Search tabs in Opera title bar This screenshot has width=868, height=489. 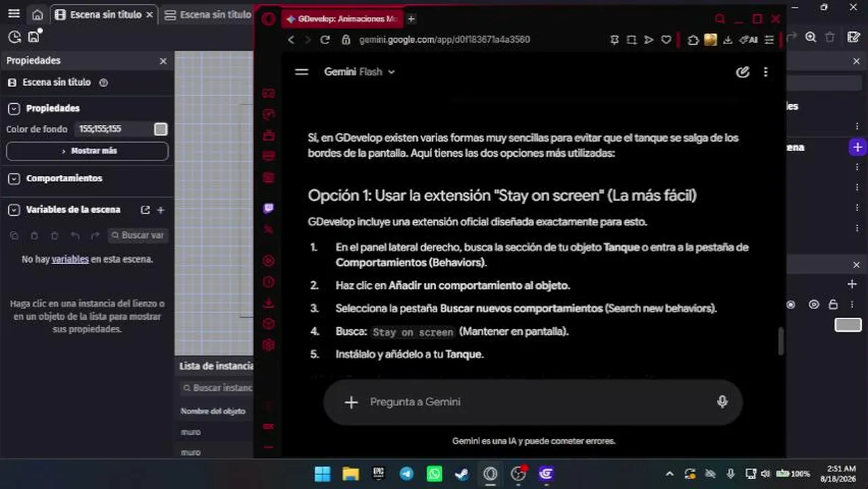[x=720, y=19]
